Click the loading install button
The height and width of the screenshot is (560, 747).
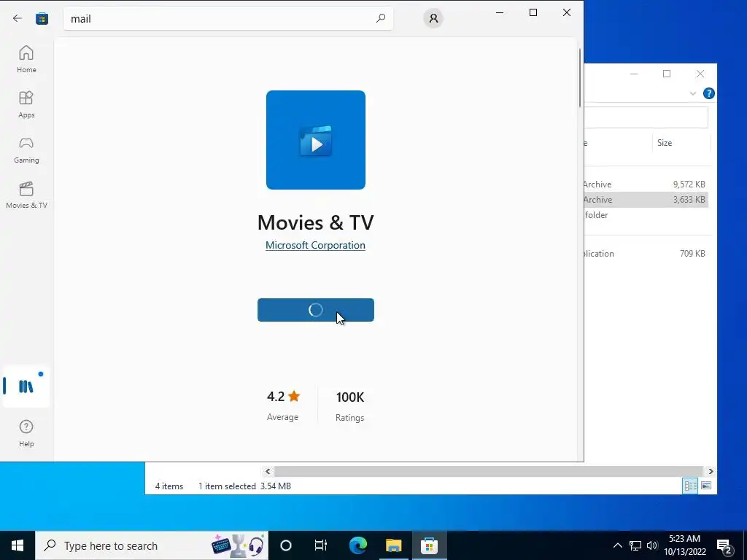tap(316, 310)
